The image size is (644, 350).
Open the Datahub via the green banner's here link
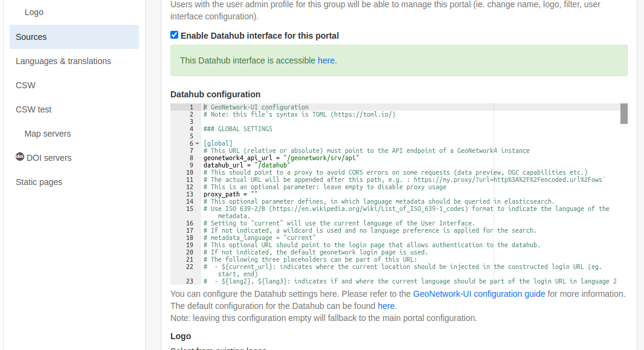(326, 60)
